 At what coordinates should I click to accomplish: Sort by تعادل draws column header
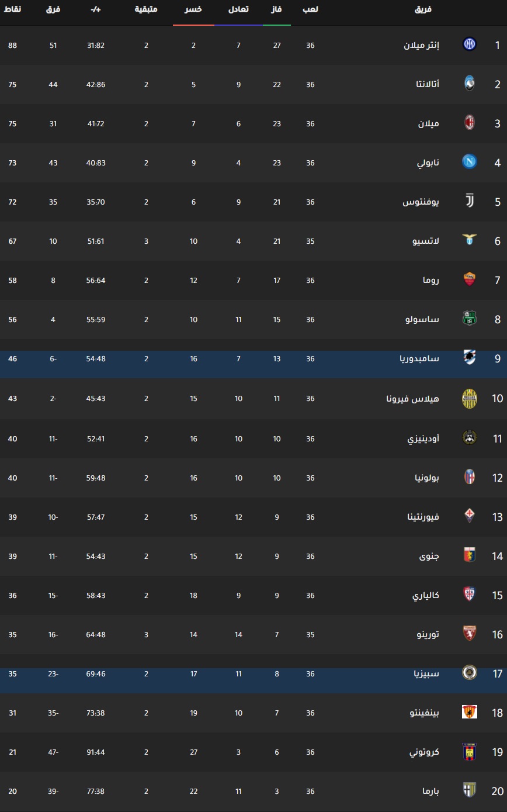[238, 9]
